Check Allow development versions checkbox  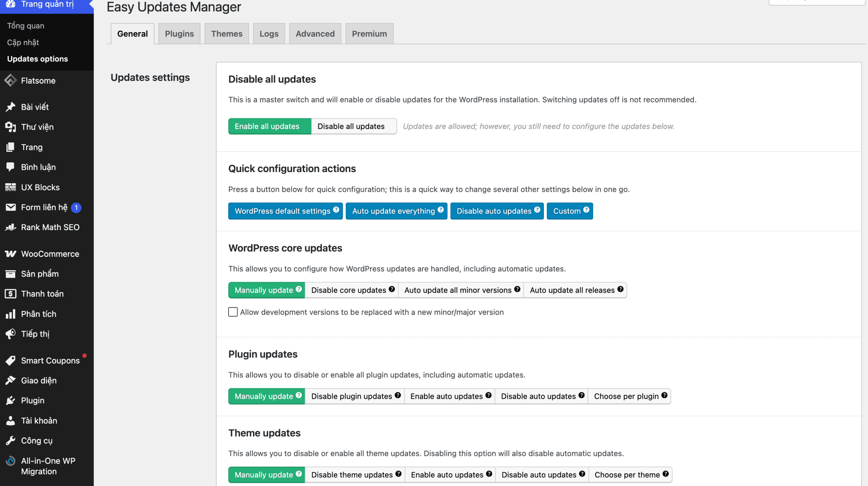[x=233, y=312]
